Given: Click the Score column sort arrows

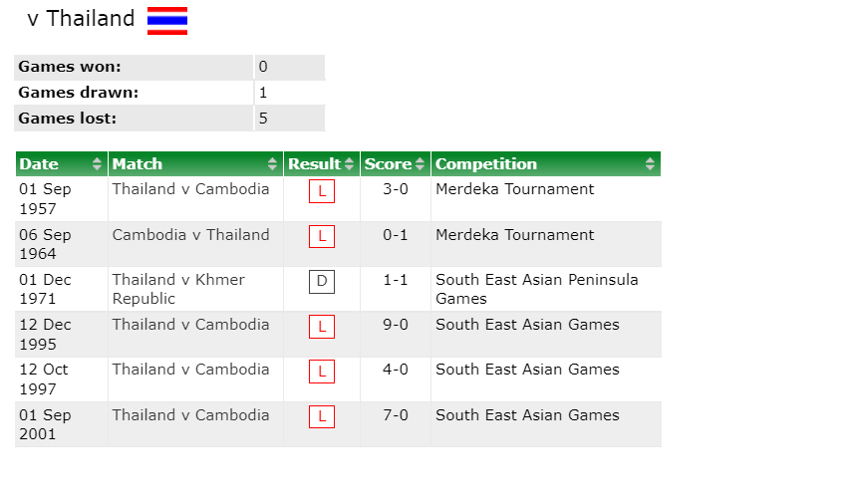Looking at the screenshot, I should click(x=420, y=163).
